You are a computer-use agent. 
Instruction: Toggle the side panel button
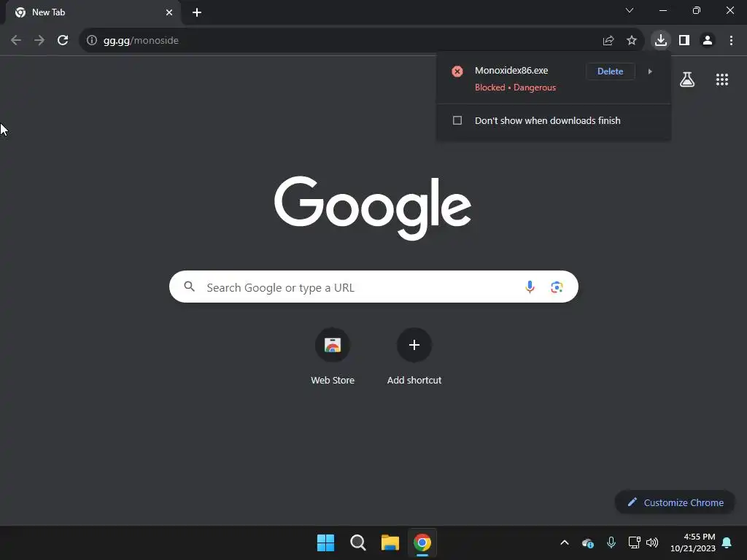pos(684,41)
